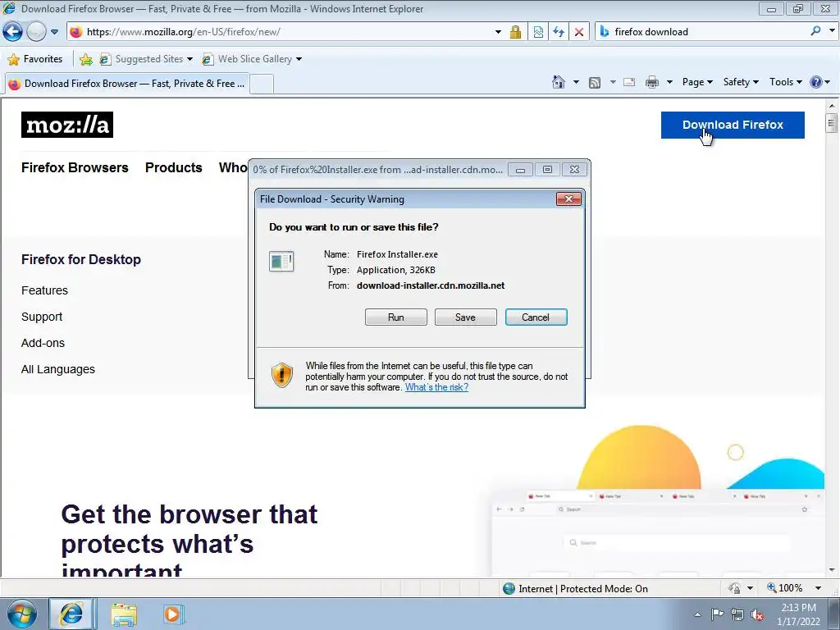Image resolution: width=840 pixels, height=630 pixels.
Task: Click the RSS Feeds icon
Action: pyautogui.click(x=594, y=82)
